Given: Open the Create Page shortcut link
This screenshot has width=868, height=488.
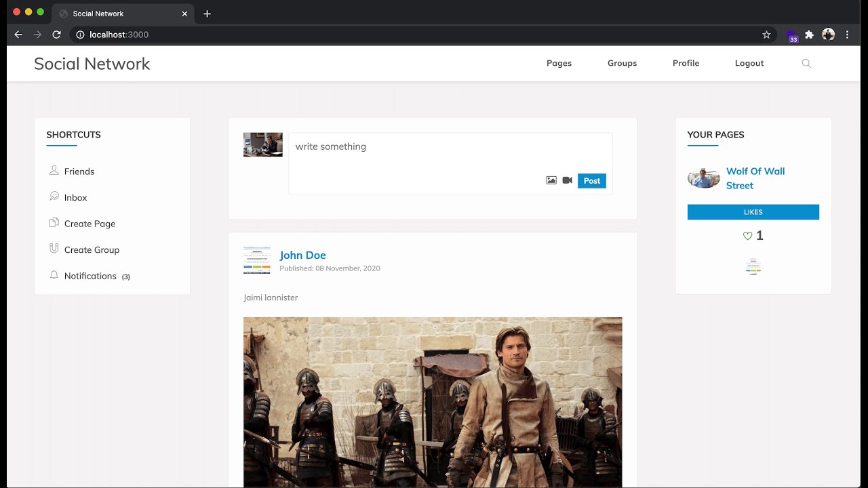Looking at the screenshot, I should [x=90, y=224].
